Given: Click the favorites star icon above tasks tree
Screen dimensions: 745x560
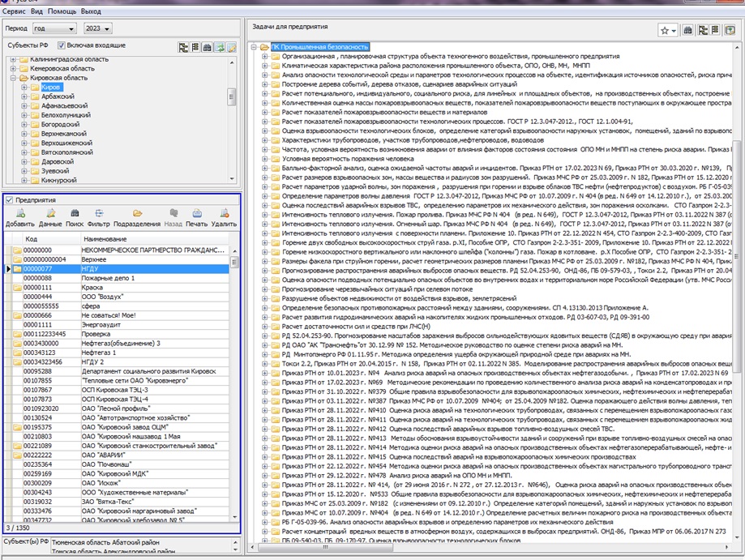Looking at the screenshot, I should [665, 30].
